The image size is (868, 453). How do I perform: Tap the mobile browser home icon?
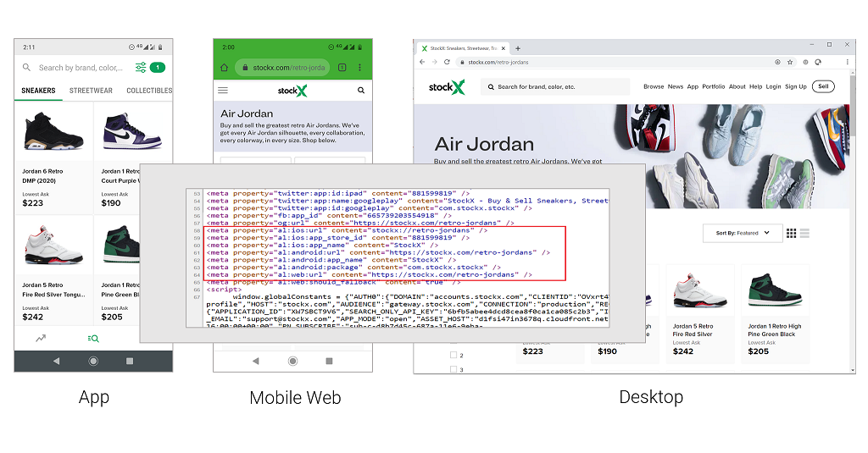pos(224,68)
